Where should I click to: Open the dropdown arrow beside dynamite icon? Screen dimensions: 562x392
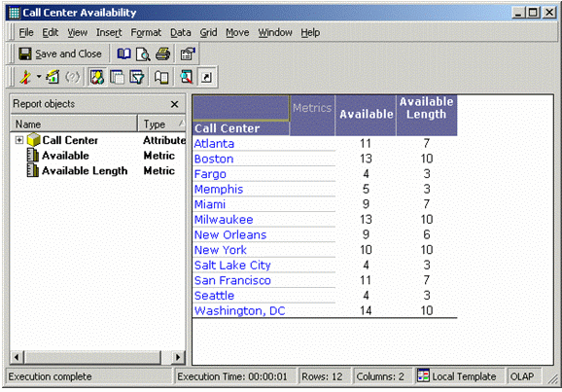(x=39, y=77)
